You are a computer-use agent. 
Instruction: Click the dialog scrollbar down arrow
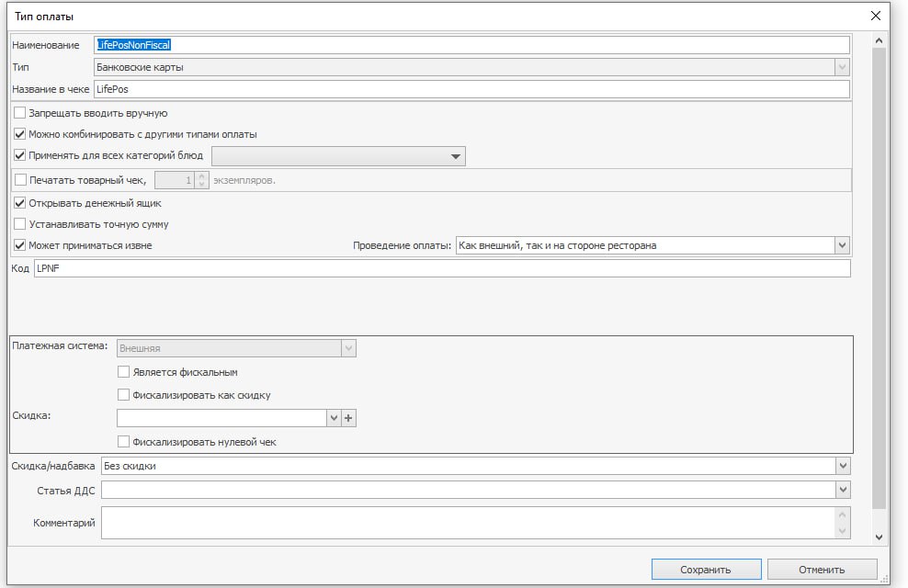[879, 537]
